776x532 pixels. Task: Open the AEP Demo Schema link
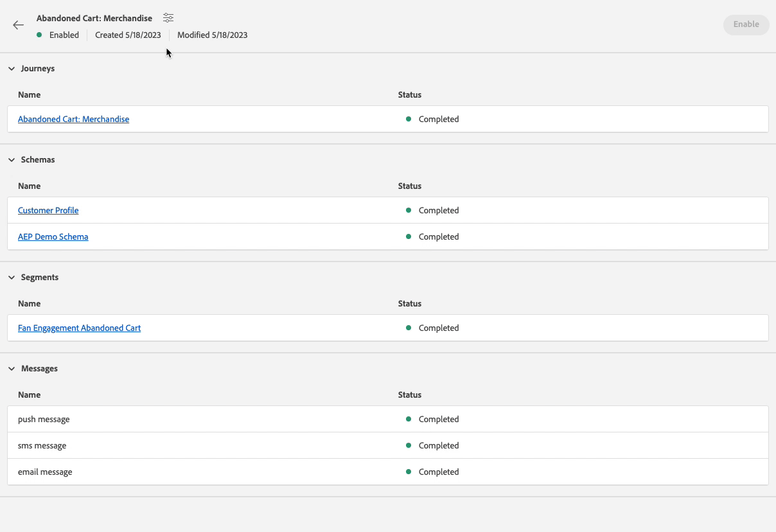(53, 237)
